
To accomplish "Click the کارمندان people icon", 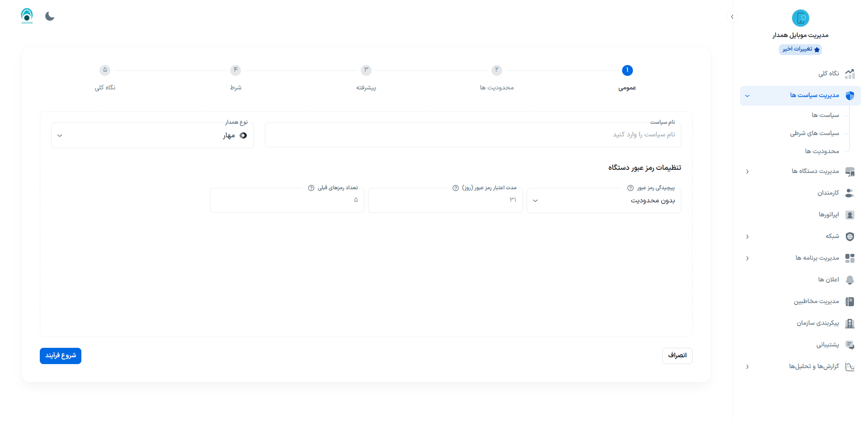I will coord(849,193).
